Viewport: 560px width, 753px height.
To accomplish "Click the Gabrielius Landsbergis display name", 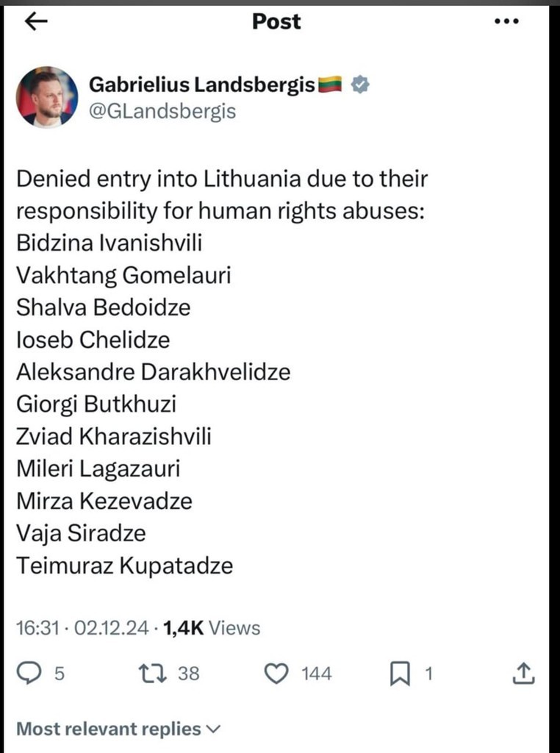I will click(x=202, y=85).
